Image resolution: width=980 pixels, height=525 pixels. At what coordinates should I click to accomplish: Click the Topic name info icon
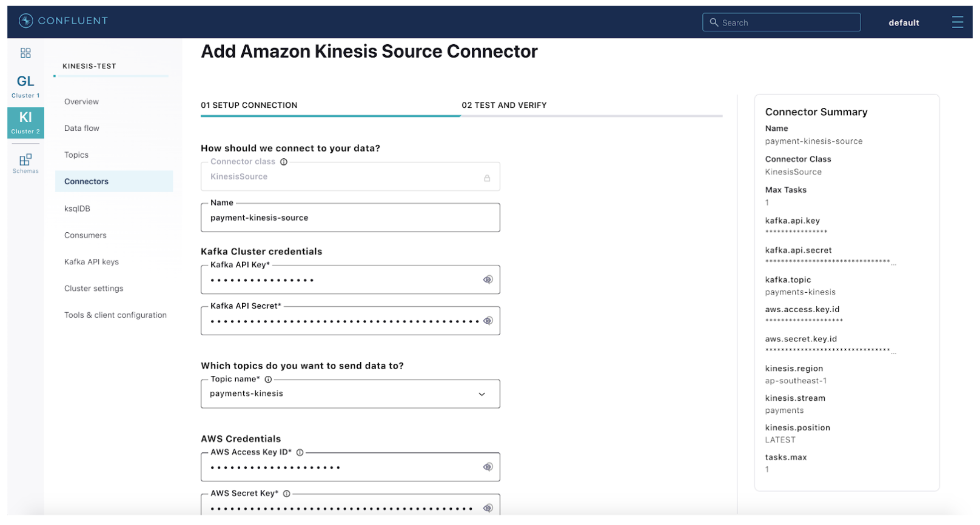pyautogui.click(x=268, y=380)
